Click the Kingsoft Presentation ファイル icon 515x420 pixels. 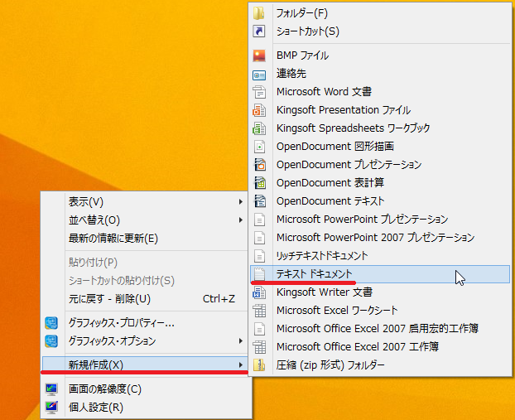[259, 110]
